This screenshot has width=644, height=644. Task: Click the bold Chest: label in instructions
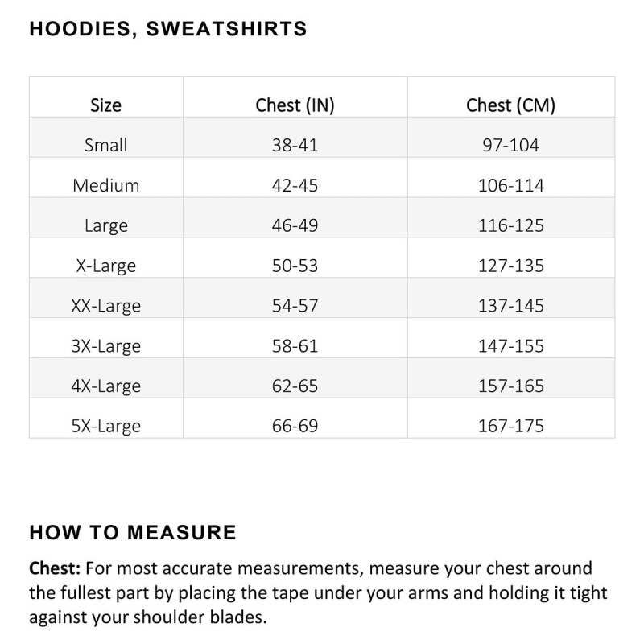tap(54, 569)
